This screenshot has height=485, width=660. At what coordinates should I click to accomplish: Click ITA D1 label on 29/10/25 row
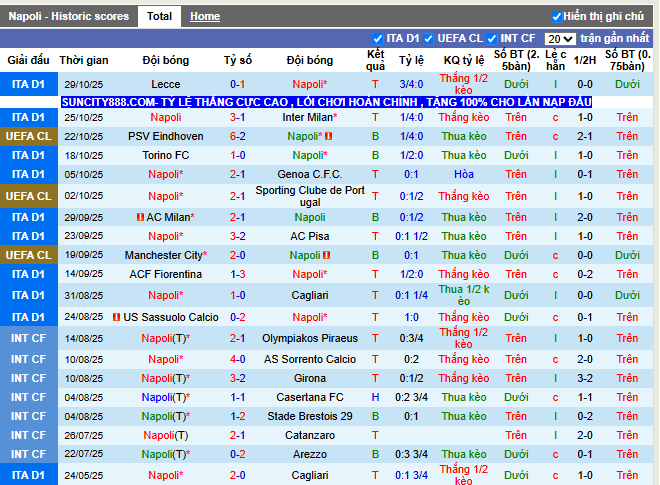[x=28, y=84]
